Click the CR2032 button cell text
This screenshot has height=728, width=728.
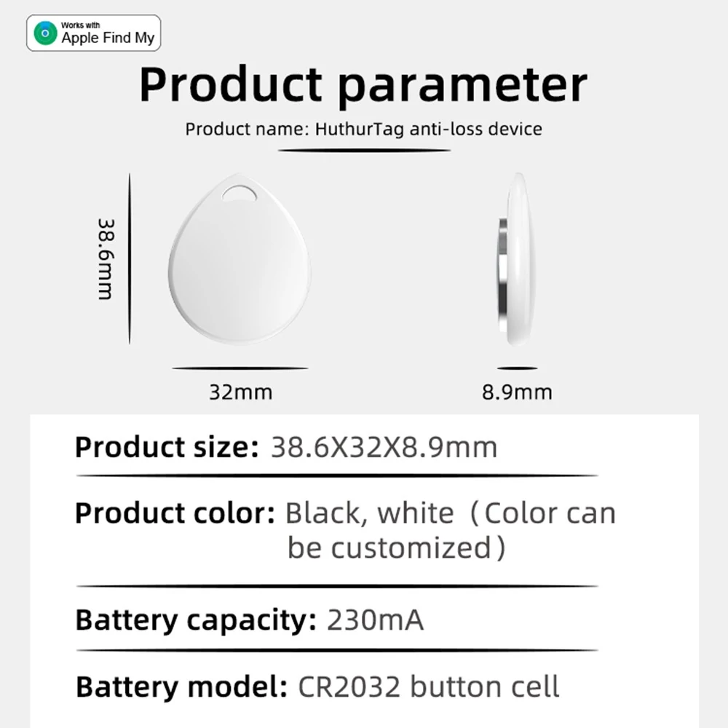(x=429, y=687)
